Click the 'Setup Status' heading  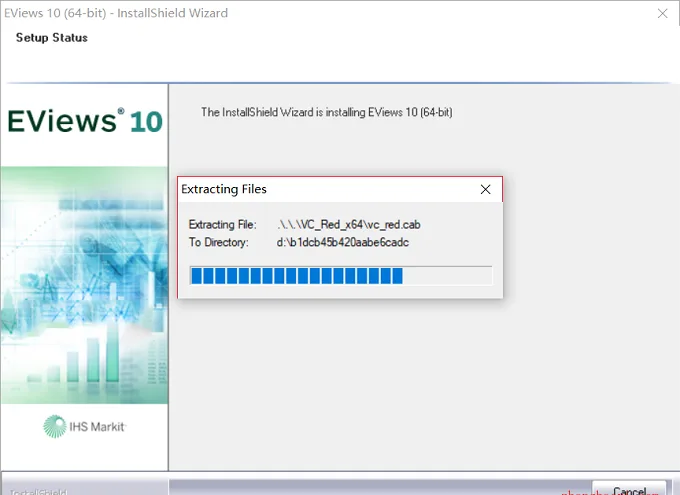[x=52, y=38]
